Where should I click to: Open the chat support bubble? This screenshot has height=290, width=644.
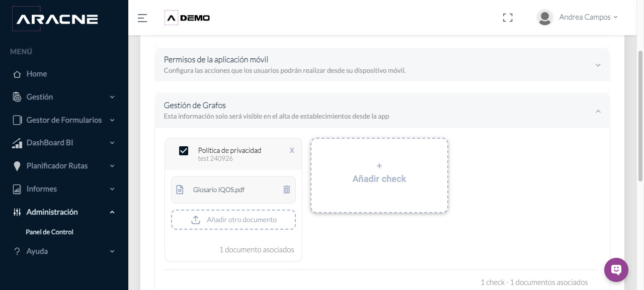click(616, 270)
